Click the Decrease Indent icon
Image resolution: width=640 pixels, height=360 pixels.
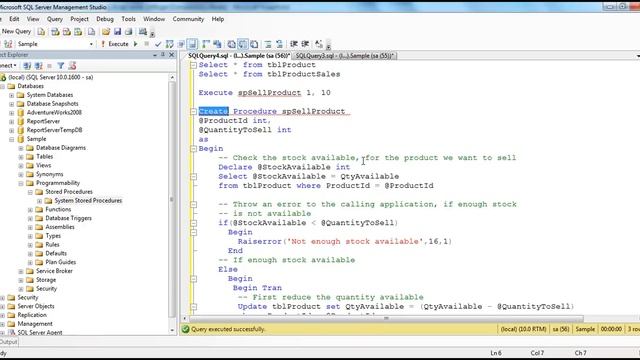coord(294,44)
